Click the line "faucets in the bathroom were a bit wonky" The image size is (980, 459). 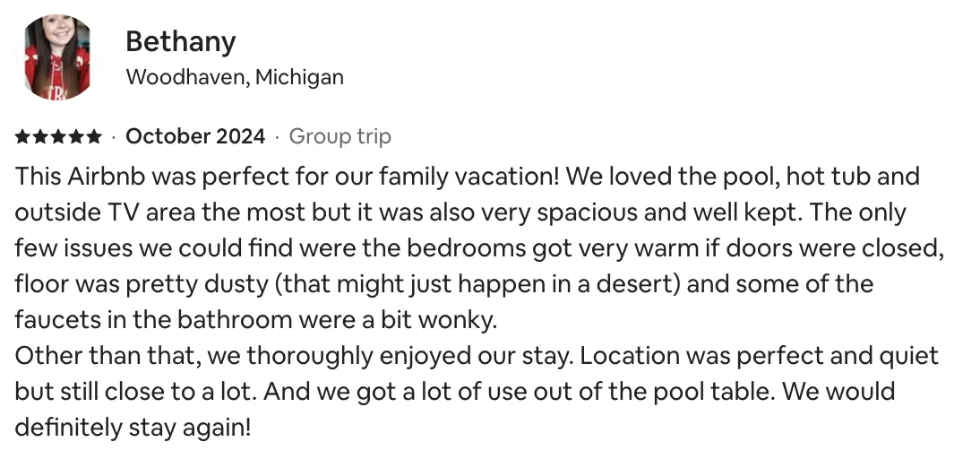coord(255,320)
